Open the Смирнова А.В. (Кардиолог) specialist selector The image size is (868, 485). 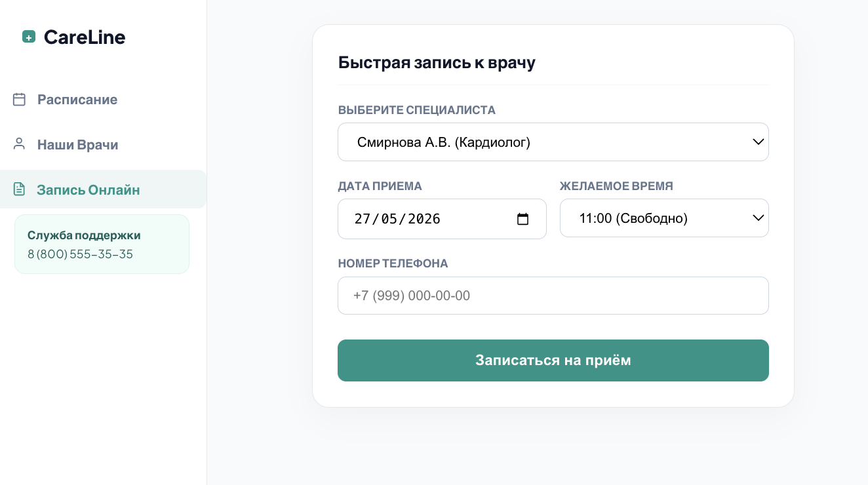tap(553, 142)
